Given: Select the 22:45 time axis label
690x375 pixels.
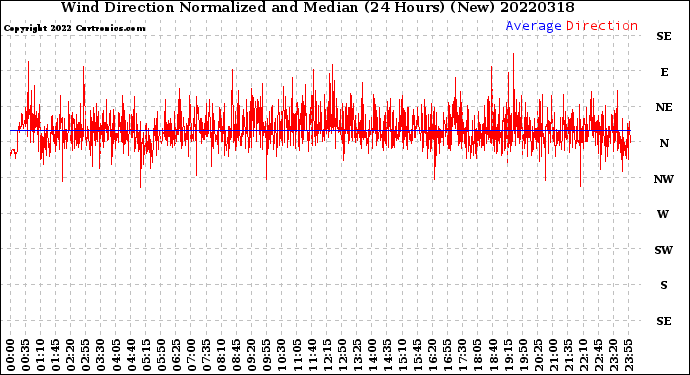Looking at the screenshot, I should coord(598,355).
